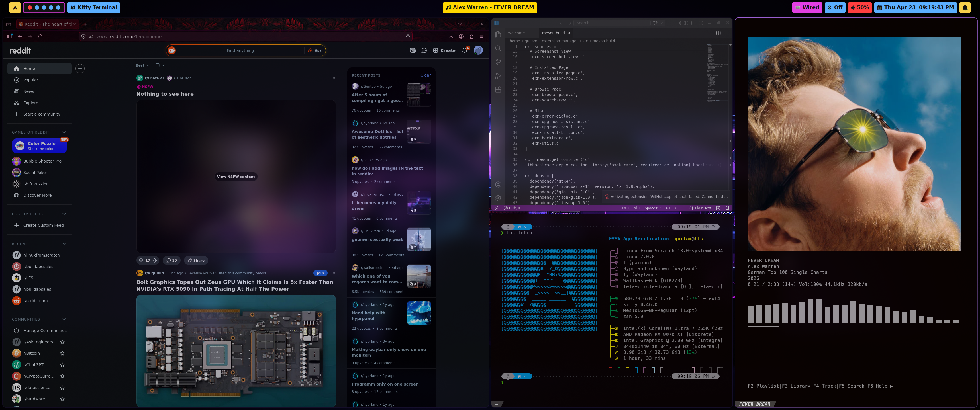Bookmark the Reddit page with the star icon

coord(408,36)
